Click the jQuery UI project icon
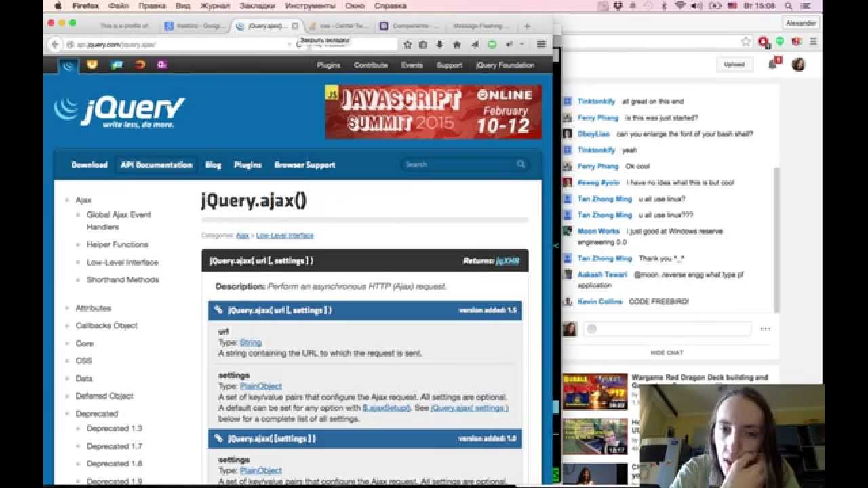This screenshot has height=488, width=868. pos(92,65)
